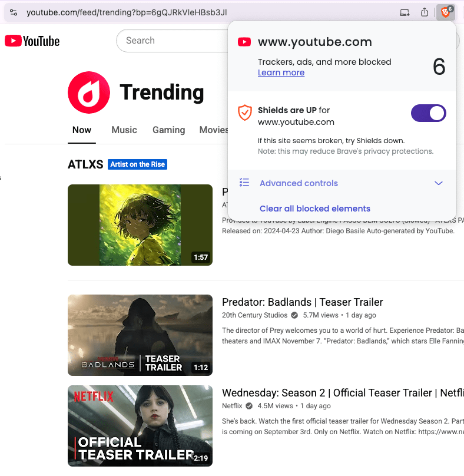
Task: Click the orange shield check icon
Action: point(244,113)
